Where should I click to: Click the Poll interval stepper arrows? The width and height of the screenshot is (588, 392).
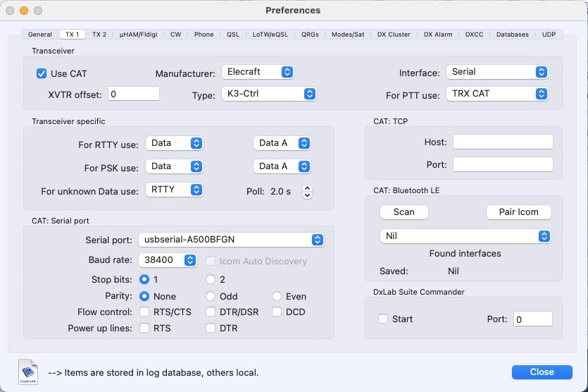[307, 192]
